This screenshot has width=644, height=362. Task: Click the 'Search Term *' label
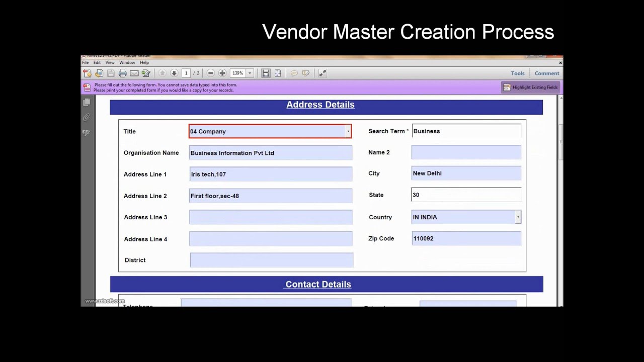(388, 131)
